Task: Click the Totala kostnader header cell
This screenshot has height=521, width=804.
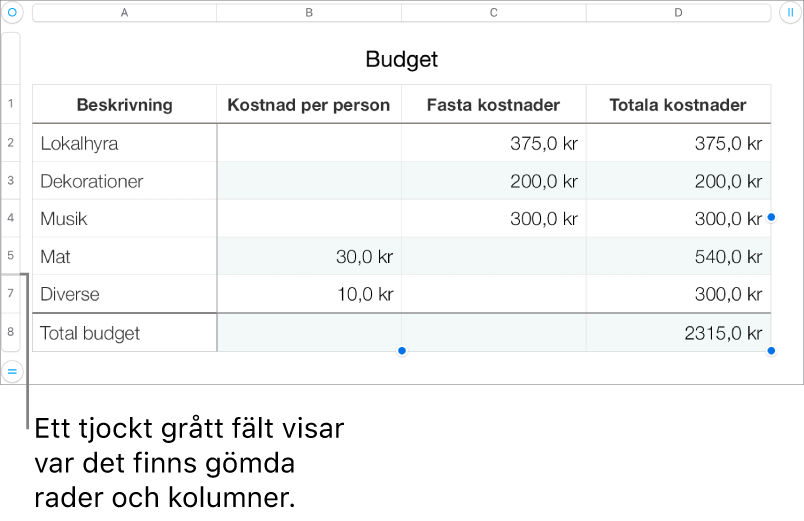Action: click(x=678, y=104)
